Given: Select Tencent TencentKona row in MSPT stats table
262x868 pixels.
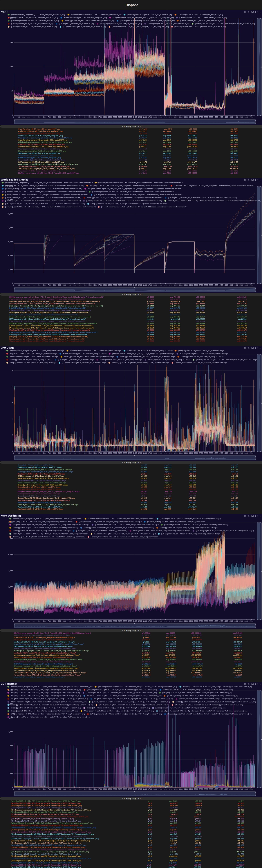Looking at the screenshot, I should click(131, 166).
